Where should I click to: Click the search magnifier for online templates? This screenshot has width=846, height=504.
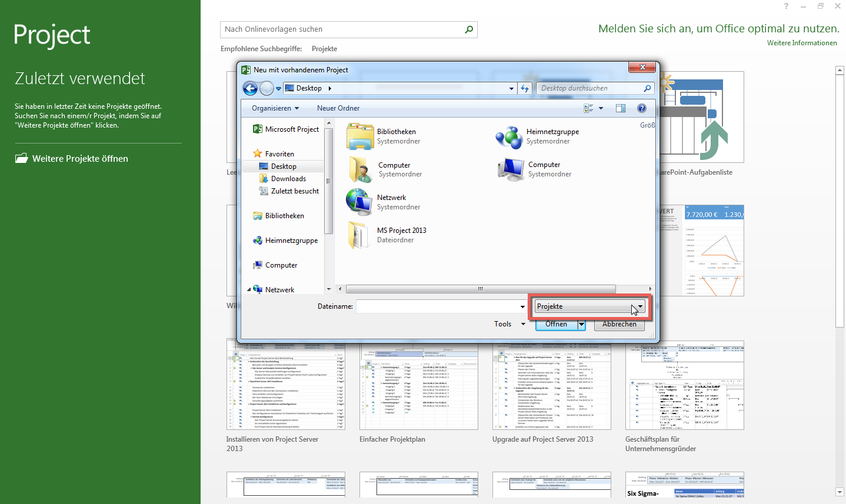tap(468, 29)
